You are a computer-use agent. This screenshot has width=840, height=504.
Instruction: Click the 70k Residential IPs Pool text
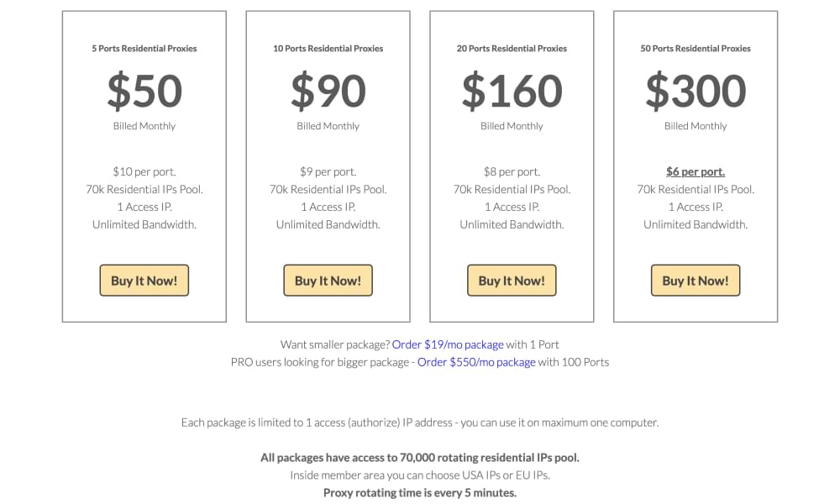pos(144,189)
